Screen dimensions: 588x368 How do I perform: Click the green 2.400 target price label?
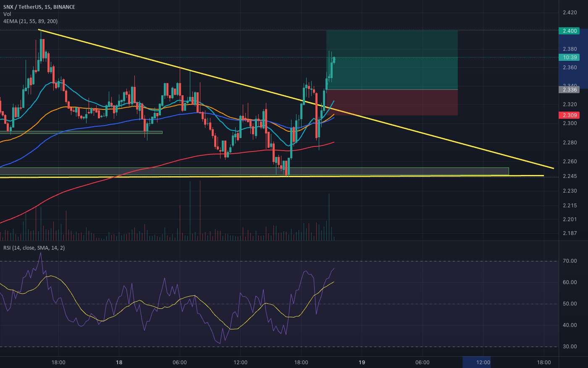point(569,31)
